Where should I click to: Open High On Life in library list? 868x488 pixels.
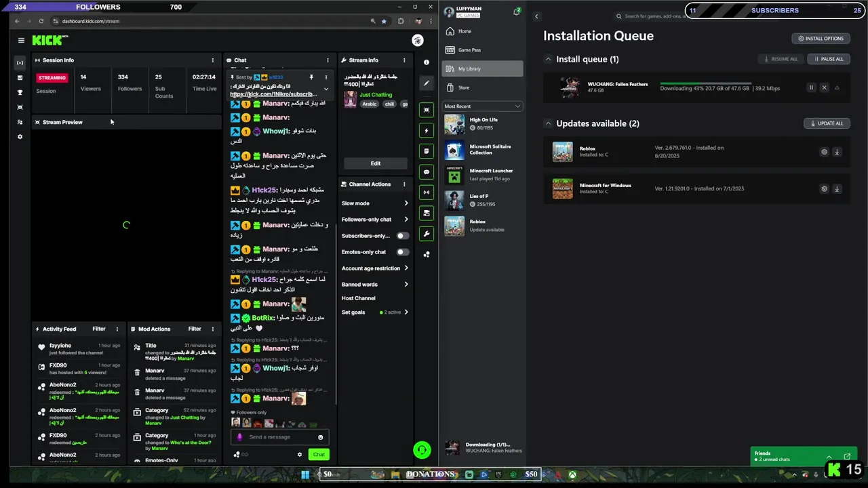482,124
